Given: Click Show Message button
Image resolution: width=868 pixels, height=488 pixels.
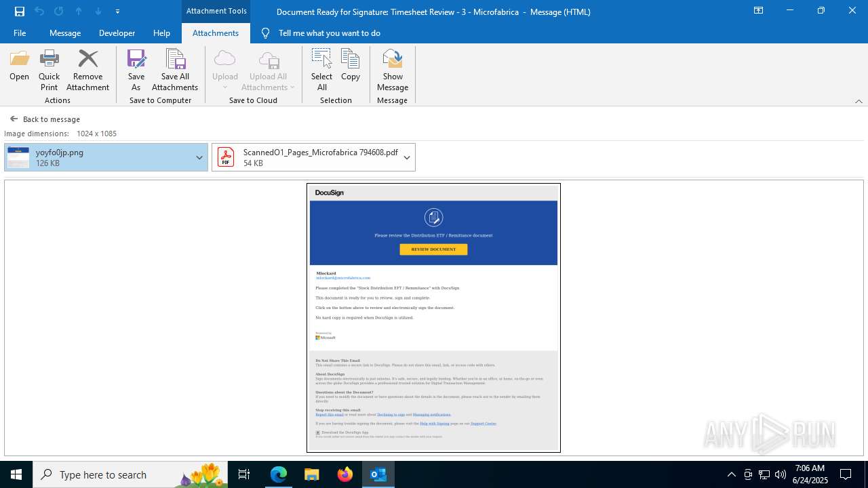Looking at the screenshot, I should [x=393, y=70].
